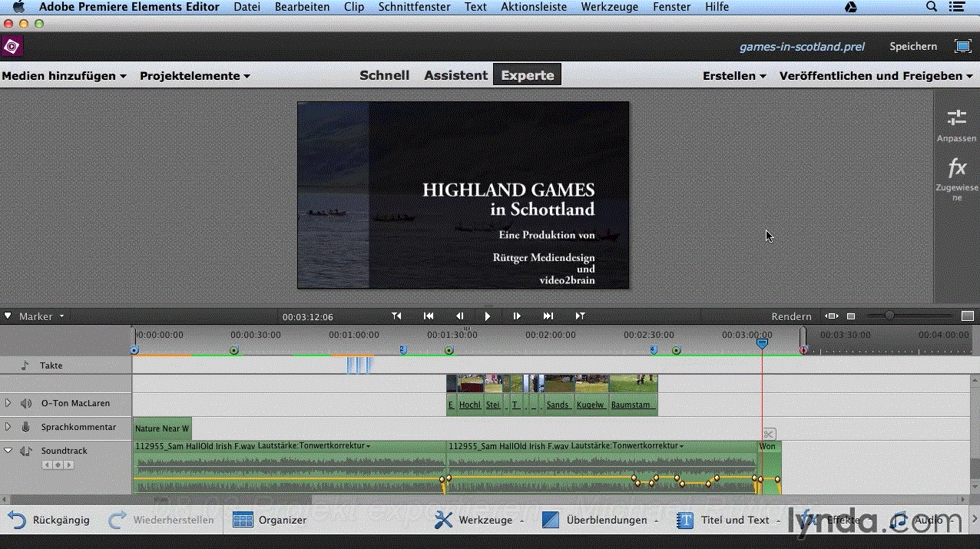Fit the timeline to visible width
Screen dimensions: 980x549
pos(831,316)
